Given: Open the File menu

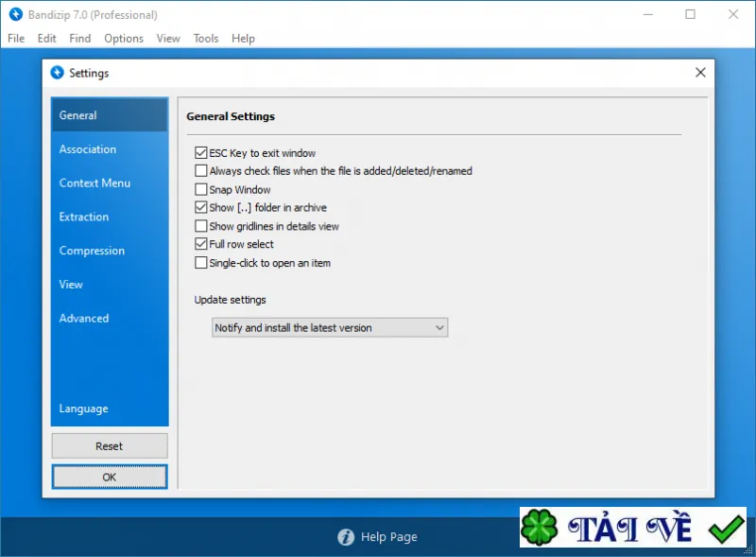Looking at the screenshot, I should coord(16,38).
